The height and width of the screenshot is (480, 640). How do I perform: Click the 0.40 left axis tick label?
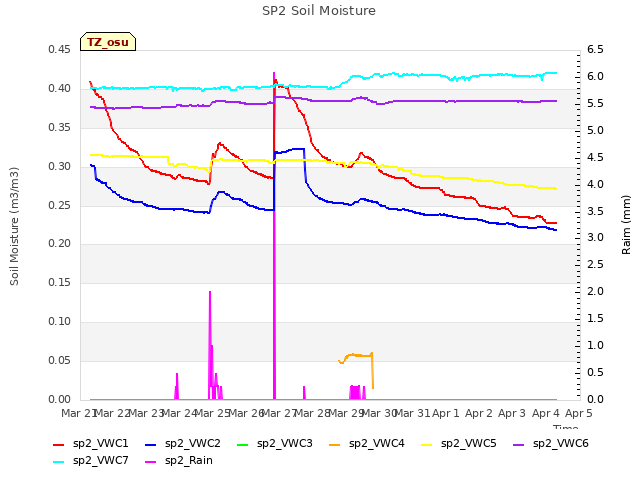pyautogui.click(x=59, y=89)
